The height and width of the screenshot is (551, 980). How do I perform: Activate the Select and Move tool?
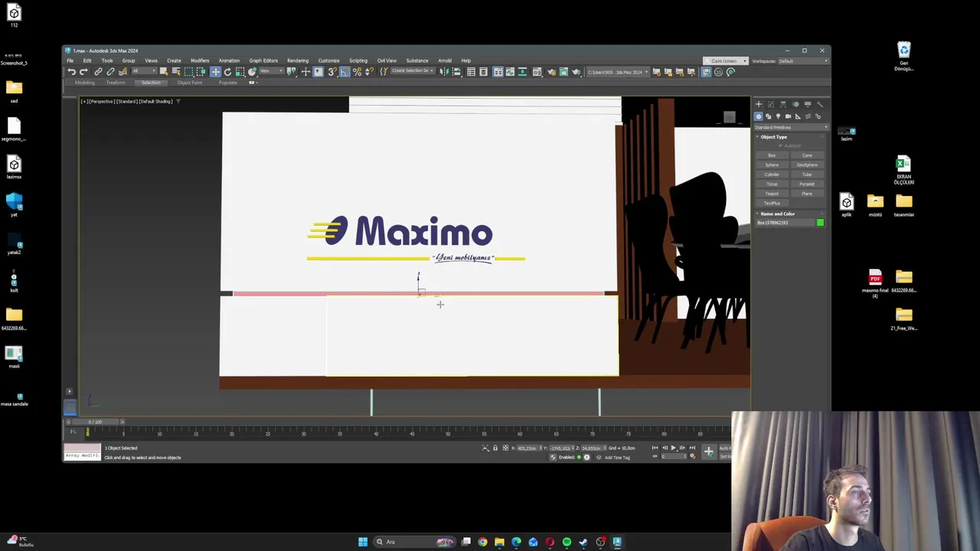(x=215, y=72)
